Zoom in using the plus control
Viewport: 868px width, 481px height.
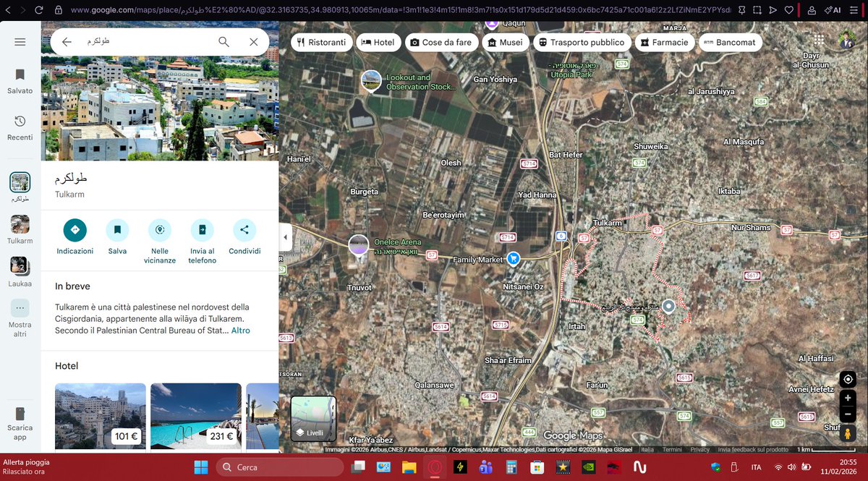coord(847,398)
